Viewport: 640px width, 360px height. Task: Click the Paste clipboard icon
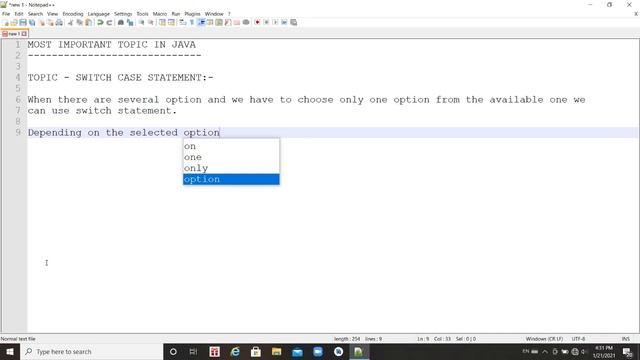click(x=89, y=22)
